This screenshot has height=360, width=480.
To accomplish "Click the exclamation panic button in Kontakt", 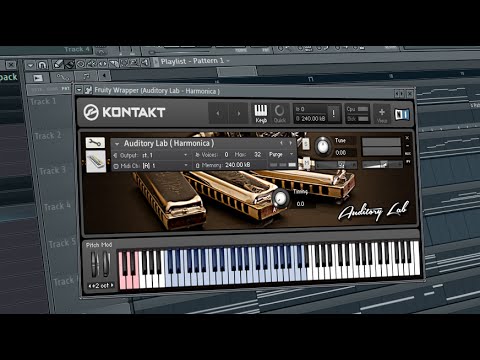I will [x=333, y=113].
